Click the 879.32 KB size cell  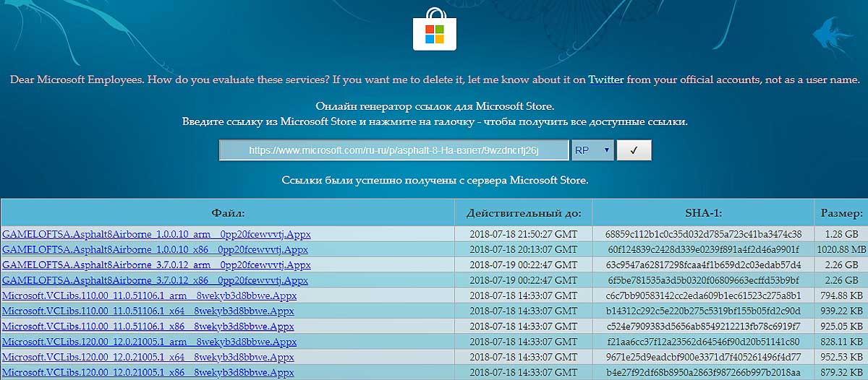841,373
